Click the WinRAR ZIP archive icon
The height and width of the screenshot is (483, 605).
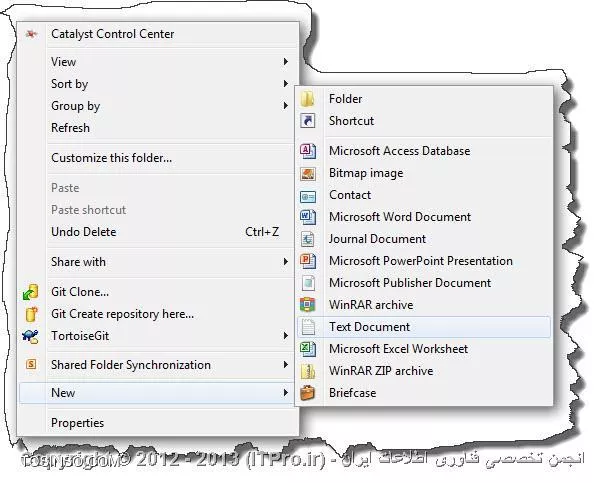click(308, 371)
